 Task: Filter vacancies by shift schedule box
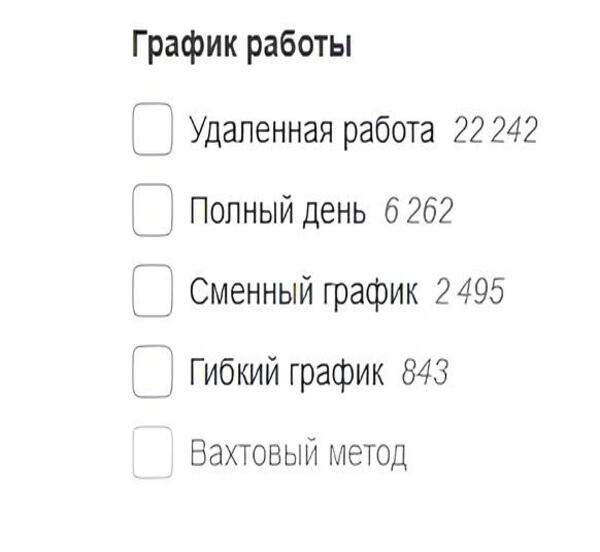pos(152,293)
